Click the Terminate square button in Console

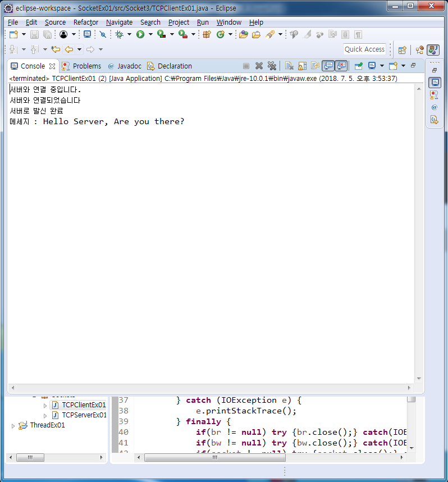[x=246, y=66]
